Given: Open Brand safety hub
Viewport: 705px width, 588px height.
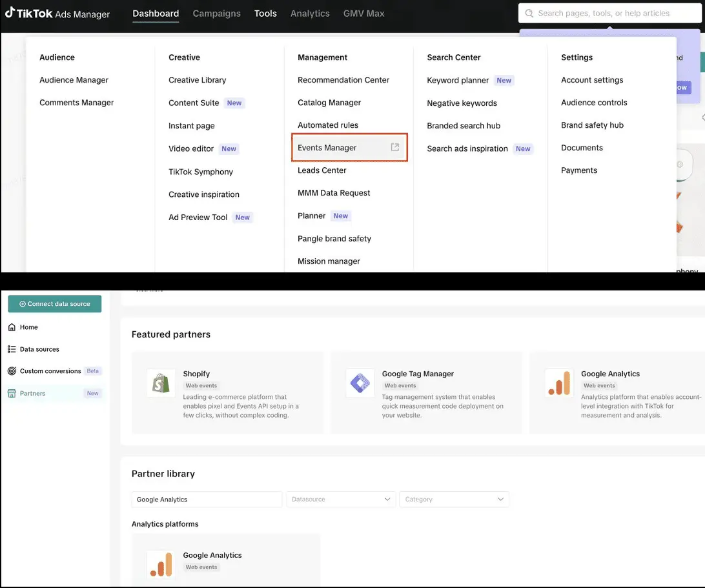Looking at the screenshot, I should [x=592, y=125].
